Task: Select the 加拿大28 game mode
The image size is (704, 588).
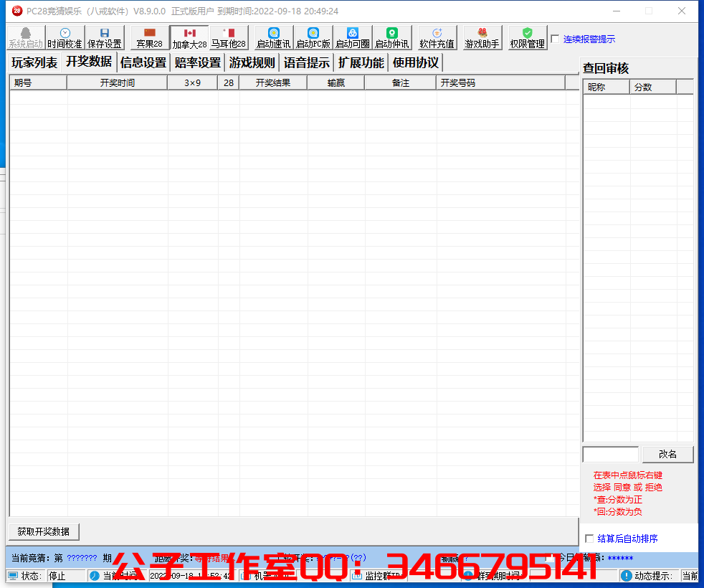Action: click(x=189, y=38)
